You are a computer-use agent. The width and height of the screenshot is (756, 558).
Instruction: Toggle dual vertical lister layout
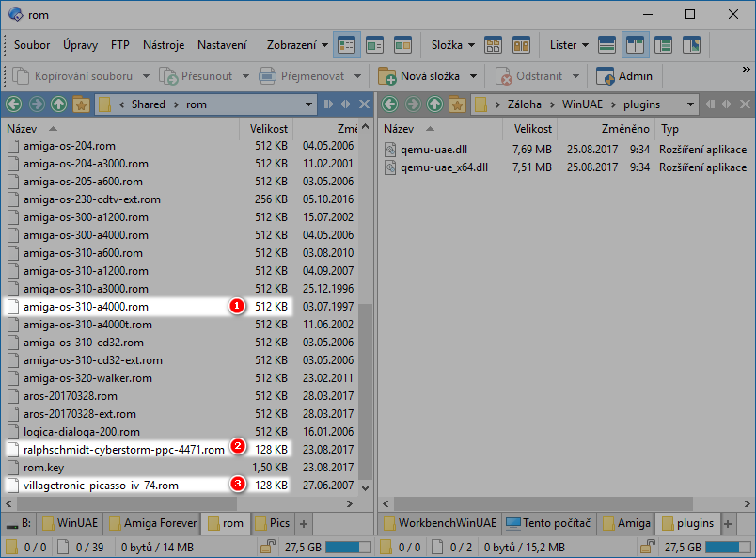click(635, 44)
